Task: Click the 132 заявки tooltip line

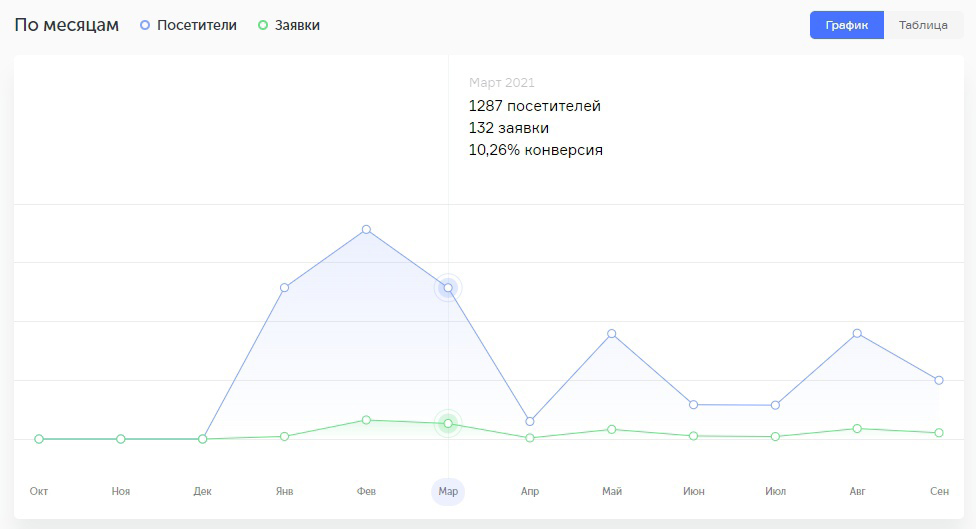Action: tap(509, 128)
